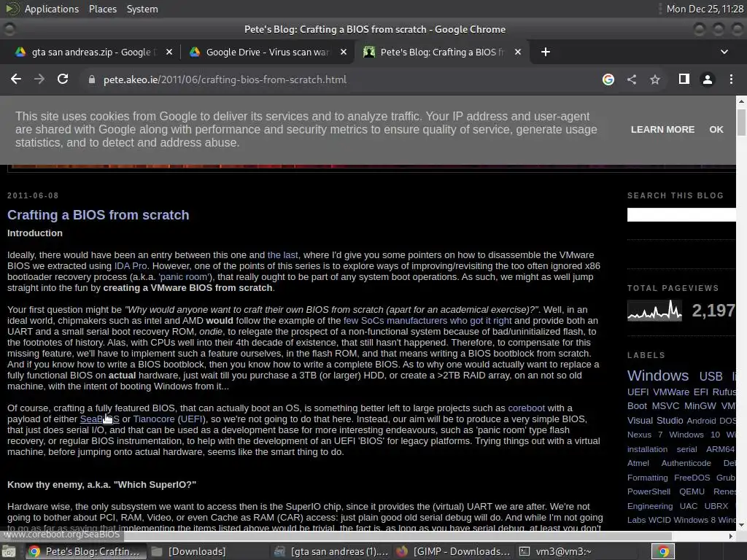Open the Chrome side panel
Image resolution: width=747 pixels, height=560 pixels.
[x=684, y=79]
